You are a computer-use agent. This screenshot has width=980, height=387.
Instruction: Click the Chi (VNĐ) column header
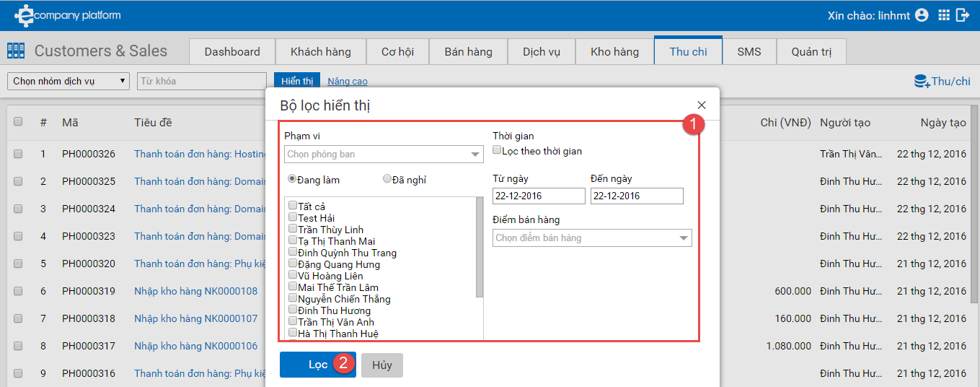point(786,122)
